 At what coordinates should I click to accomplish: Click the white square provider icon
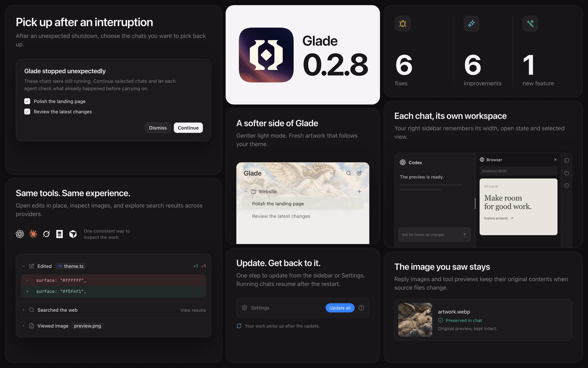[x=60, y=234]
